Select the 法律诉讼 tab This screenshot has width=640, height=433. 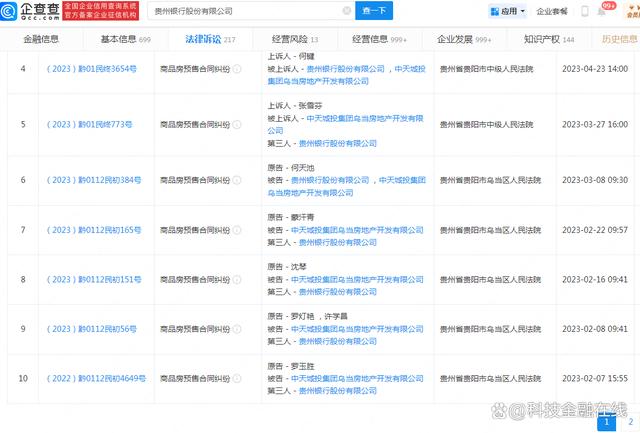pyautogui.click(x=210, y=39)
